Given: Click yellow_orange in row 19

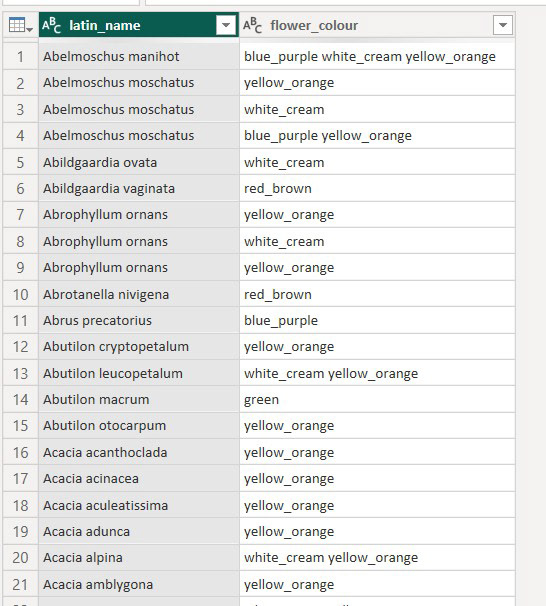Looking at the screenshot, I should [377, 532].
